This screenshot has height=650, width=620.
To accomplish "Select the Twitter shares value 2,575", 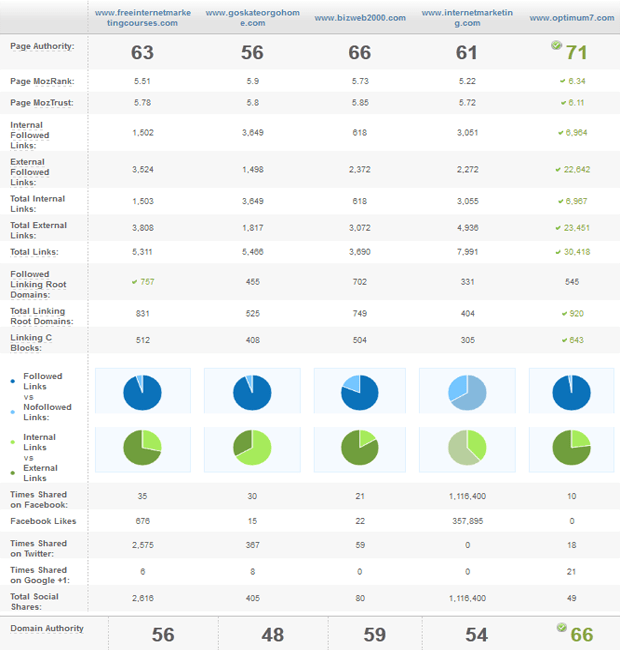I will [143, 545].
